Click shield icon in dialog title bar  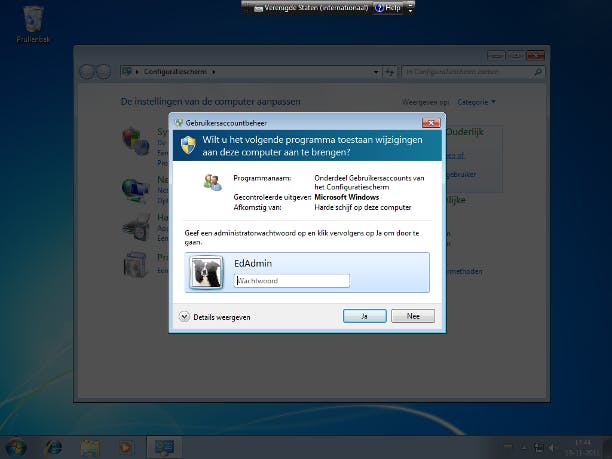click(179, 123)
